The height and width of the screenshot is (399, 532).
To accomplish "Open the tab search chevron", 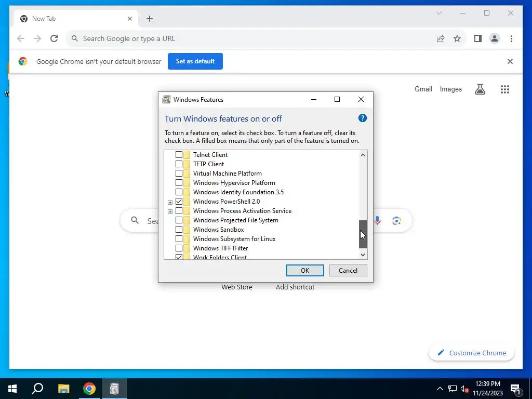I will [439, 13].
